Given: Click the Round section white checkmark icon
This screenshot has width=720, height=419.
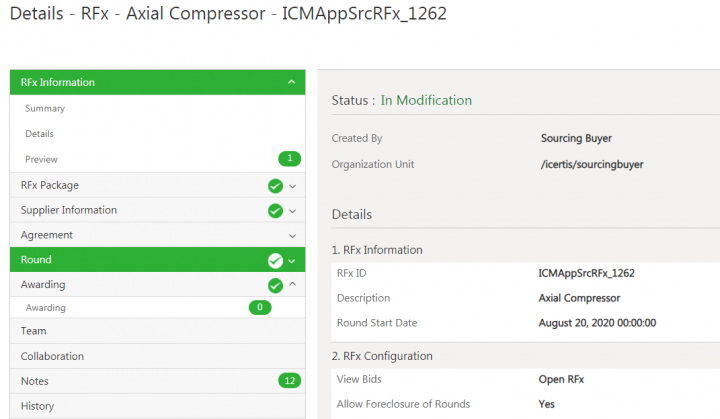Looking at the screenshot, I should pos(275,261).
